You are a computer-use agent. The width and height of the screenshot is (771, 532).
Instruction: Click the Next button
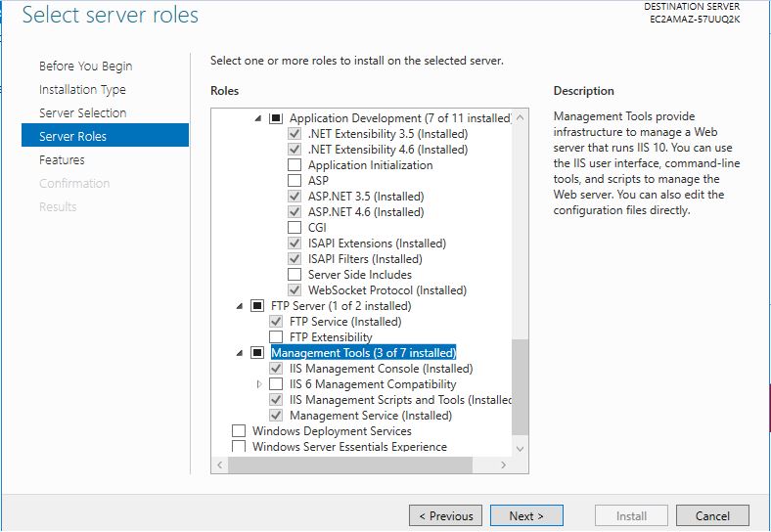pos(525,516)
